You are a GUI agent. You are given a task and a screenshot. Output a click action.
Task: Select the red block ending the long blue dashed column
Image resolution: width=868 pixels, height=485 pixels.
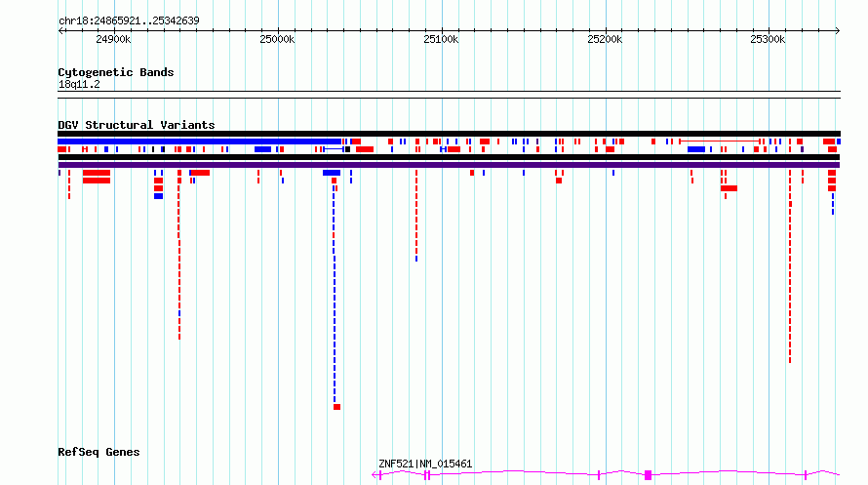pyautogui.click(x=336, y=407)
